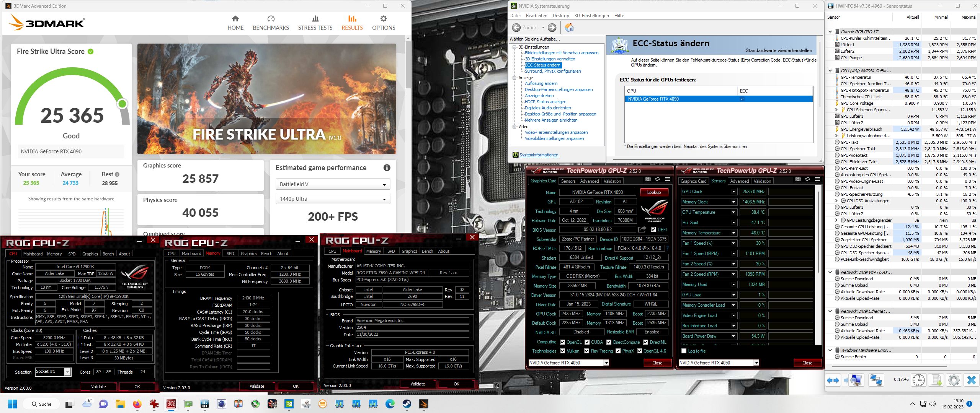Screen dimensions: 980x413
Task: Open Validation tab in GPU-Z Graphics Card window
Action: tap(612, 181)
